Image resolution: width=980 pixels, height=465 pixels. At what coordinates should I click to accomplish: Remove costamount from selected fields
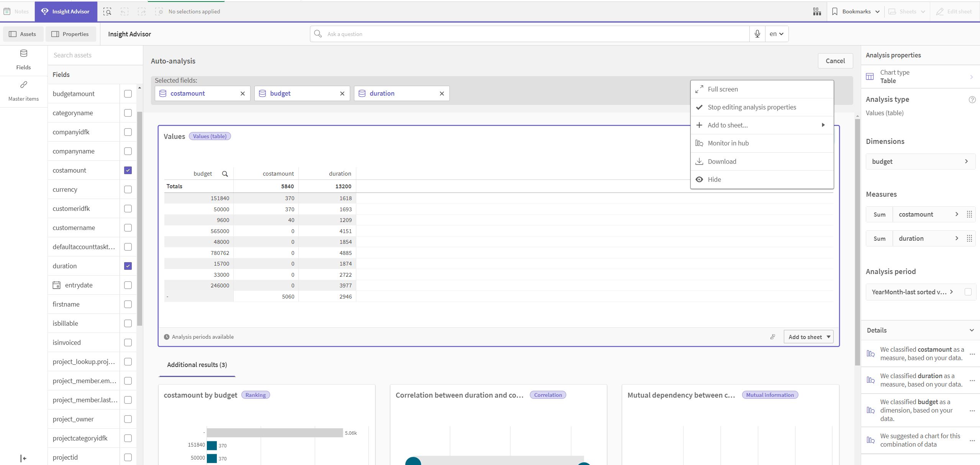[x=243, y=93]
